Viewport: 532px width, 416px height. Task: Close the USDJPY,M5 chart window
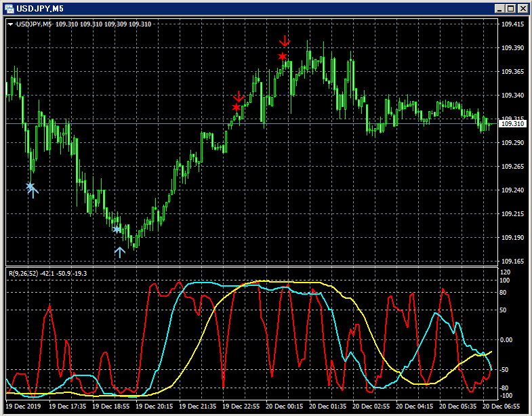click(x=523, y=9)
